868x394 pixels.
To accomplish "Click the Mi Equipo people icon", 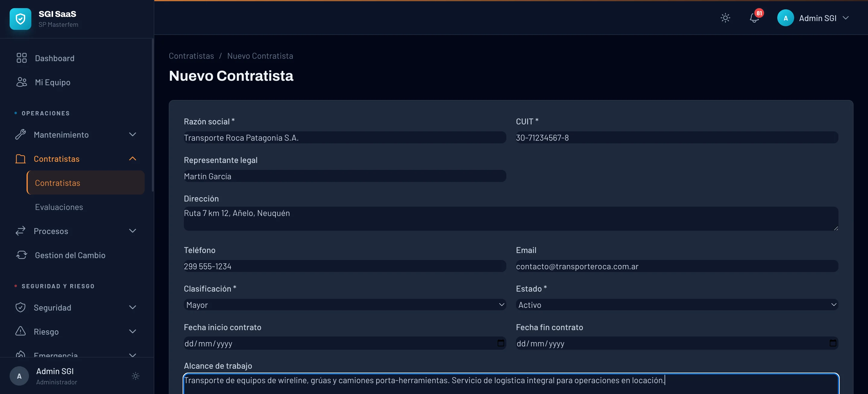I will coord(22,82).
